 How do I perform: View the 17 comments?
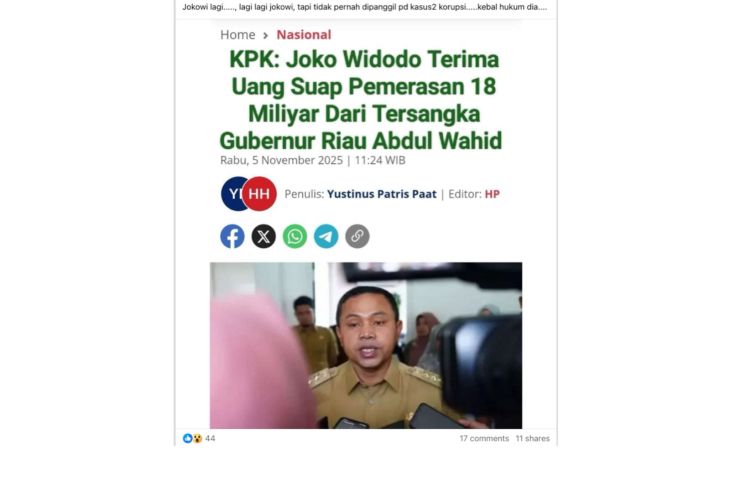(484, 438)
